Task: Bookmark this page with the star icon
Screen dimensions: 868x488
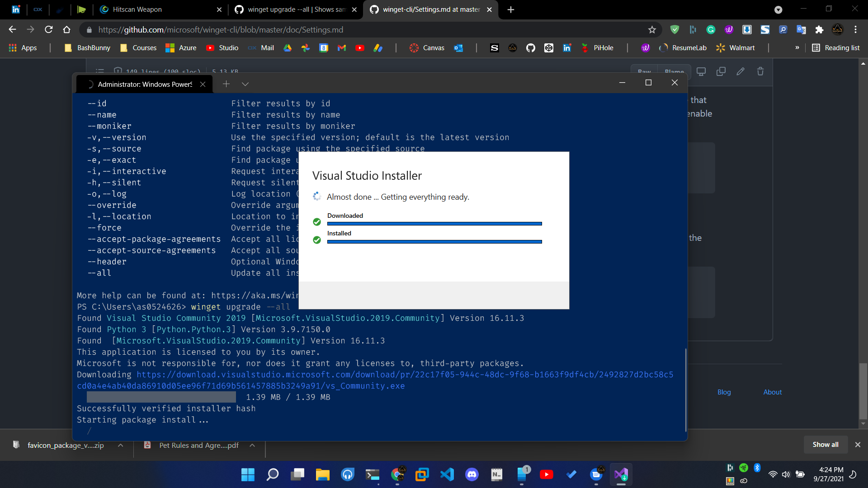Action: point(652,29)
